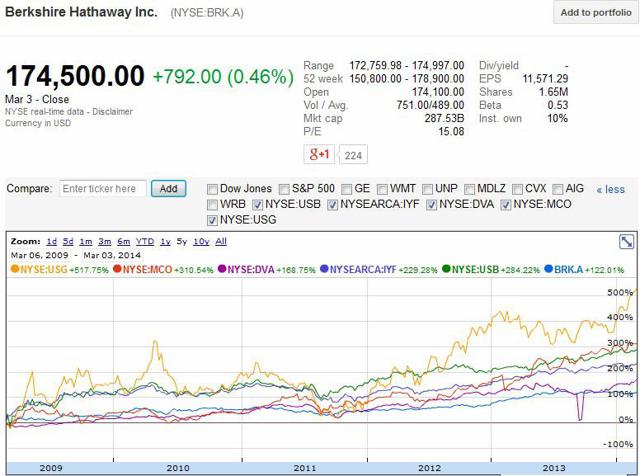Screen dimensions: 640x476
Task: Set chart zoom to YTD
Action: (x=145, y=241)
